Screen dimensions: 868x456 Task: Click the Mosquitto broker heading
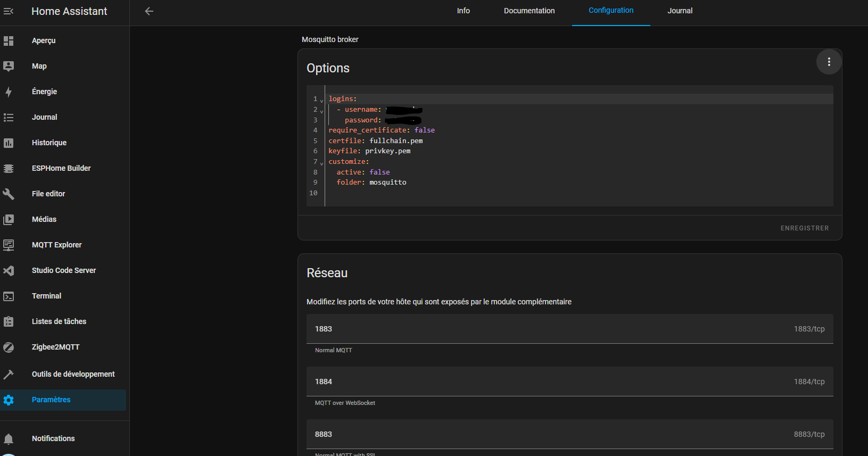point(330,39)
